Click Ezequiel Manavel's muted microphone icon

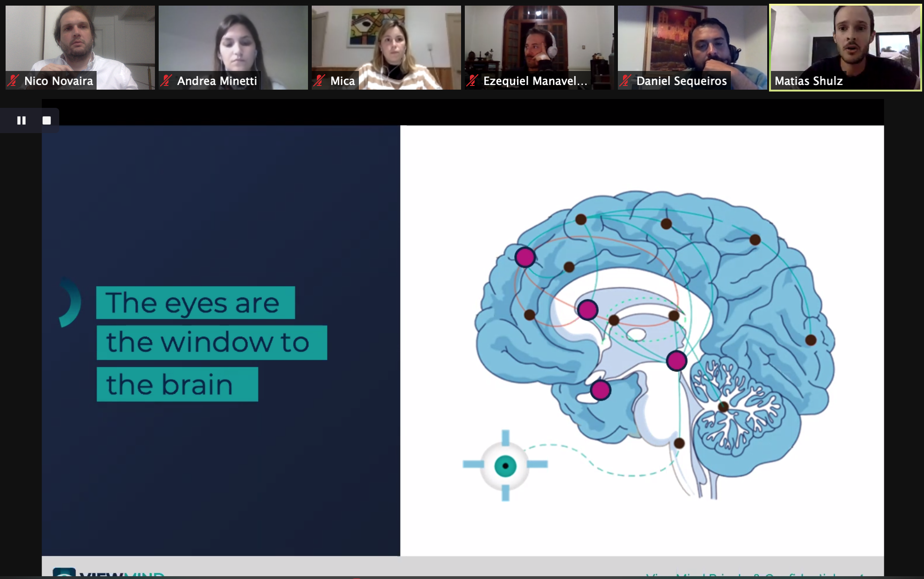point(472,81)
